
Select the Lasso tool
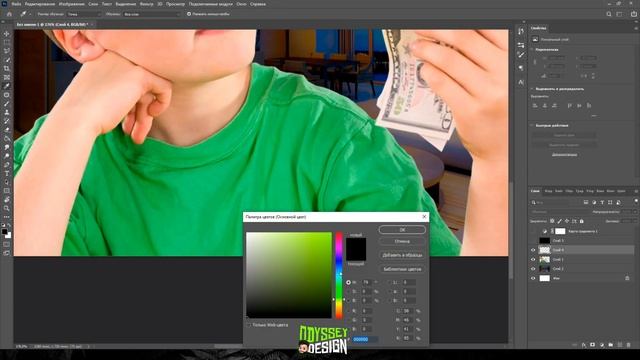7,51
